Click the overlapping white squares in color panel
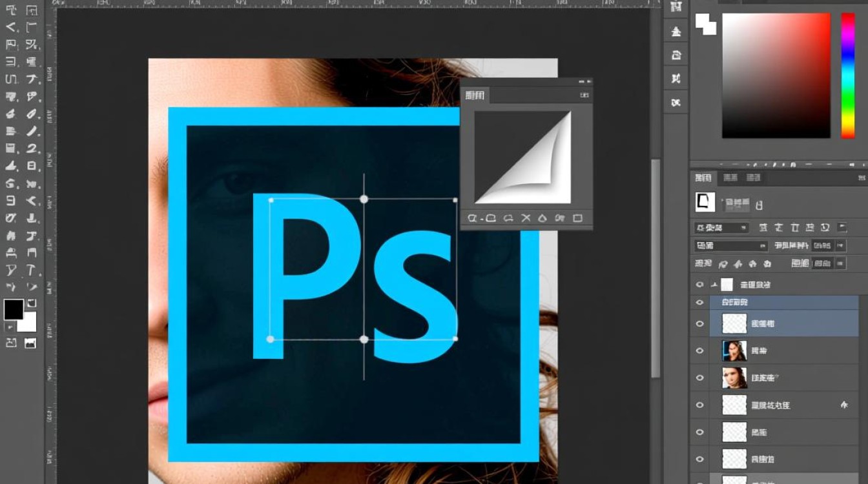This screenshot has width=868, height=484. click(705, 24)
